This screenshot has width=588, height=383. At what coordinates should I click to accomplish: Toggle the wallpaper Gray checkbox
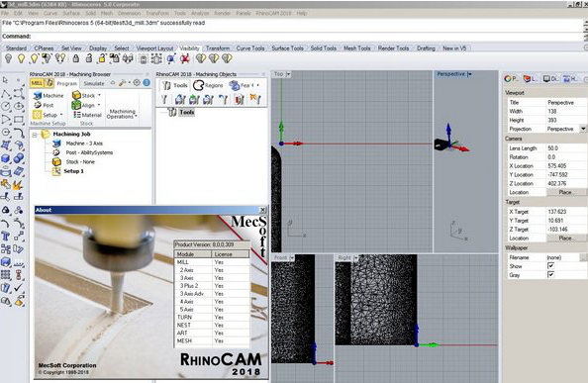(550, 275)
